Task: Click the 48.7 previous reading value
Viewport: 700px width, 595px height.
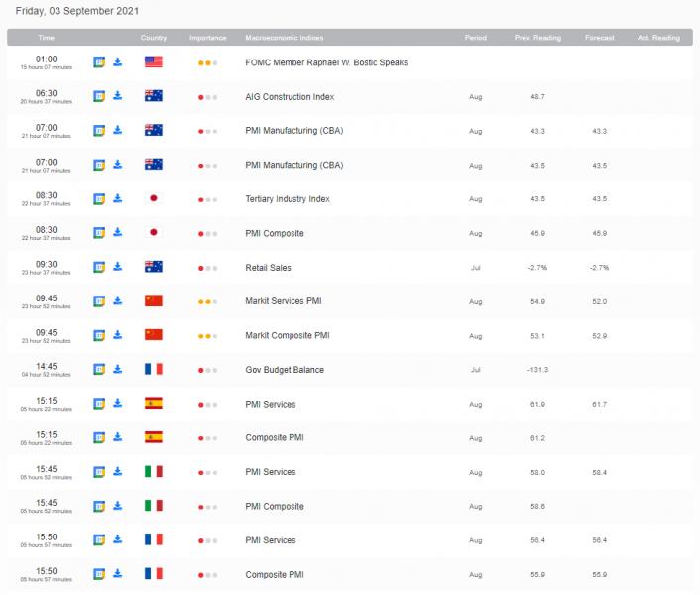Action: coord(537,97)
